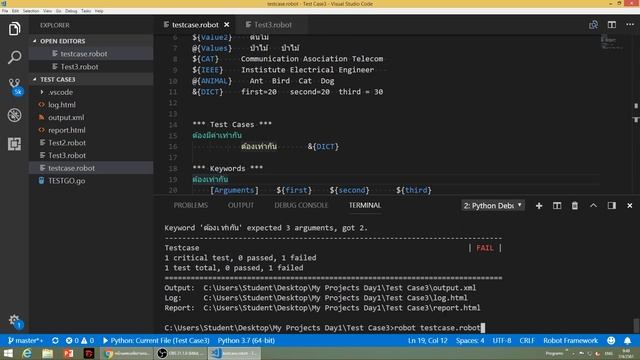Change indentation via Spaces: 4
The image size is (640, 360).
point(470,340)
